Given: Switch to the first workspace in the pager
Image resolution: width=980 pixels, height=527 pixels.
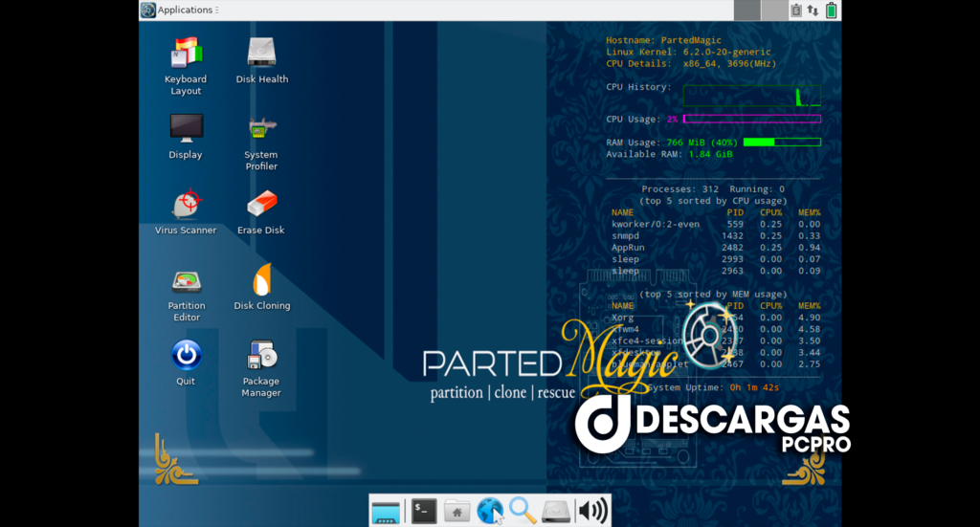Looking at the screenshot, I should pos(746,10).
